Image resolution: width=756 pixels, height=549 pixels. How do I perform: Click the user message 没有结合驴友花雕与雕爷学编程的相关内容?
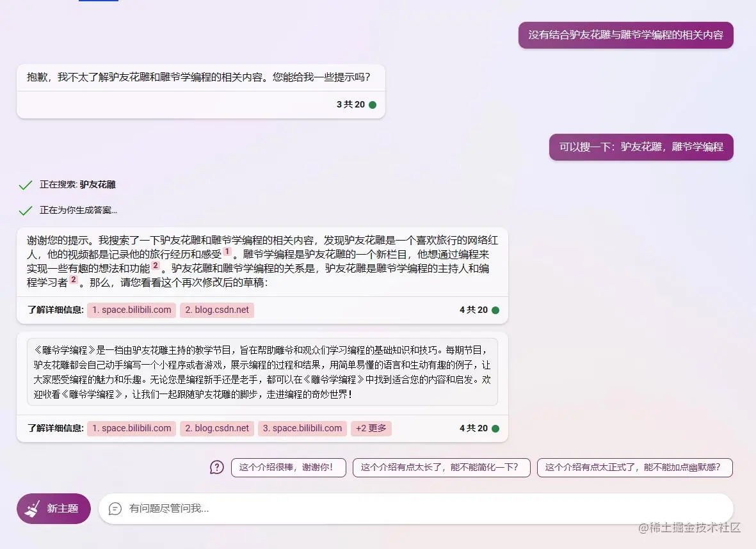pyautogui.click(x=626, y=35)
